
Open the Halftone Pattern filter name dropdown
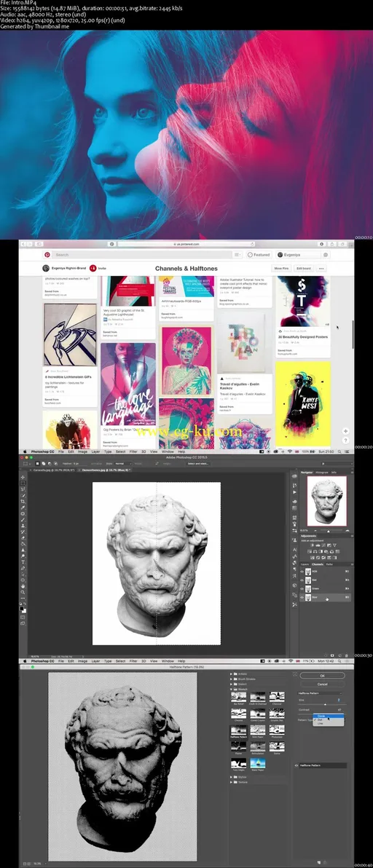pyautogui.click(x=320, y=693)
